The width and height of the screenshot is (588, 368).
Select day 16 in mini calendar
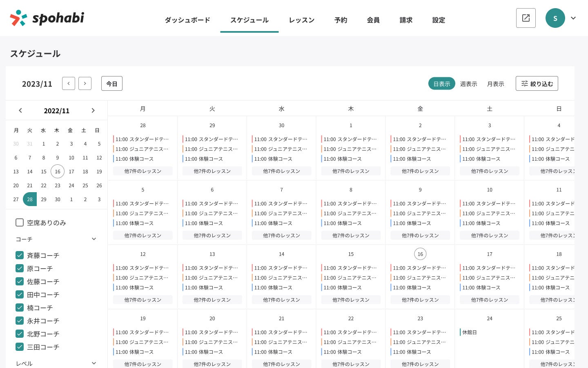58,171
